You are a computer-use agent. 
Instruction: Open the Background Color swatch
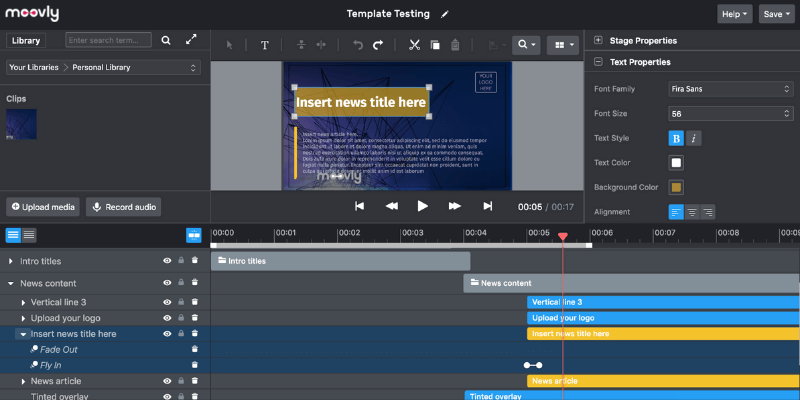tap(676, 187)
